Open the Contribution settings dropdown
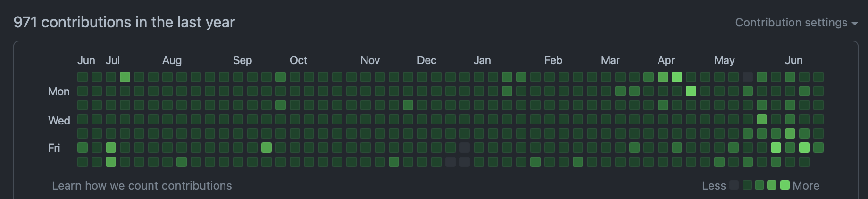 pyautogui.click(x=796, y=23)
